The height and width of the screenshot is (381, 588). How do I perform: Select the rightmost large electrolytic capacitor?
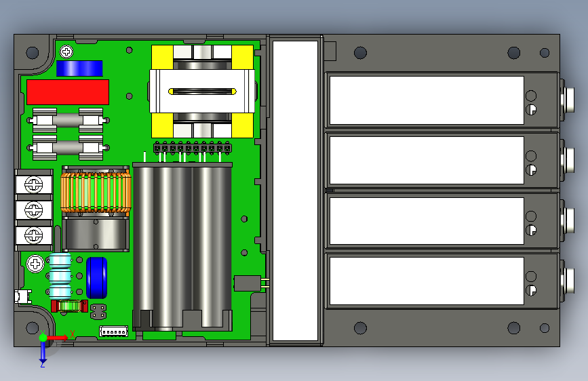pos(212,245)
